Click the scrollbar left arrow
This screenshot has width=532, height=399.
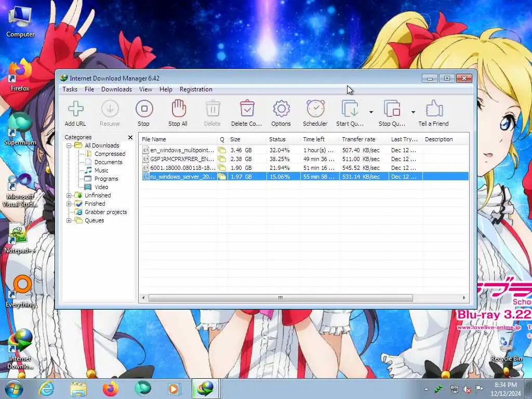(143, 298)
